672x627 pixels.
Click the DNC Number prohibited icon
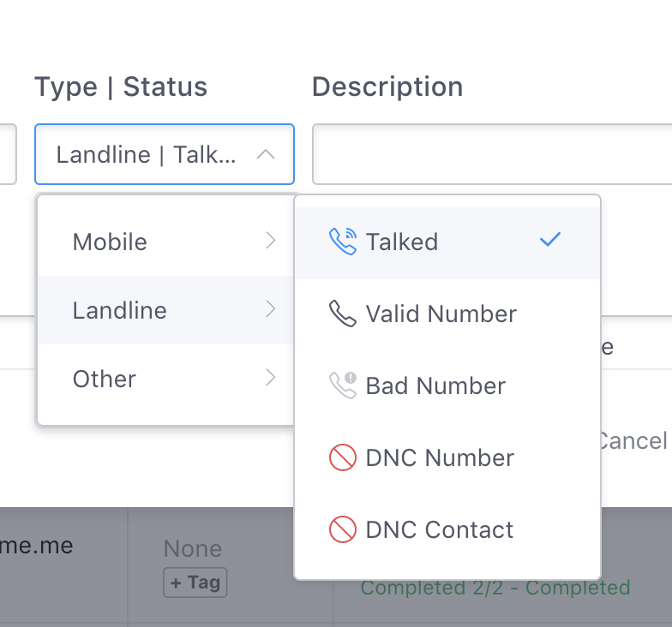(343, 457)
